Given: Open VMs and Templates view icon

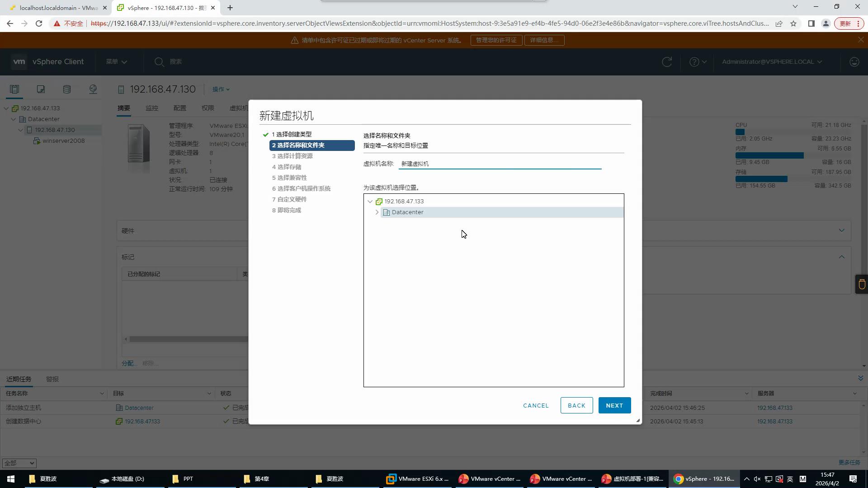Looking at the screenshot, I should [x=41, y=89].
